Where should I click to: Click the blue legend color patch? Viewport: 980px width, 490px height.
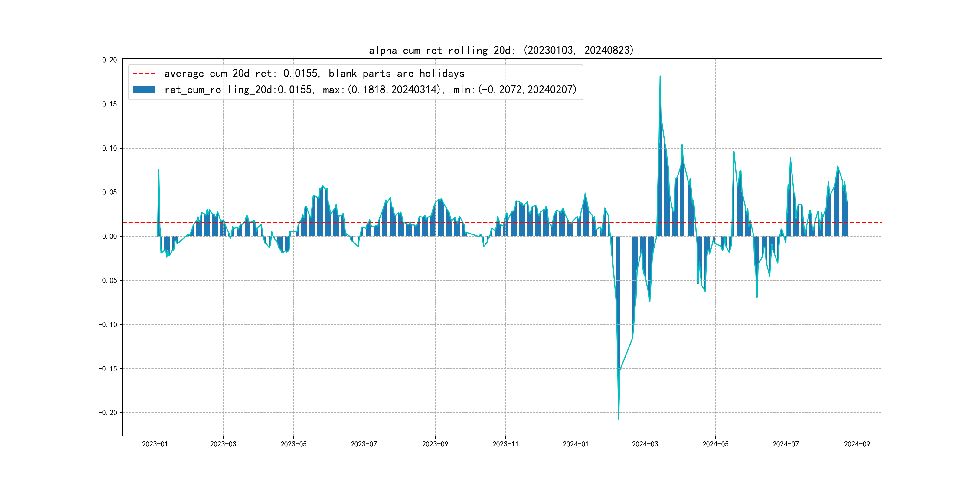(144, 90)
